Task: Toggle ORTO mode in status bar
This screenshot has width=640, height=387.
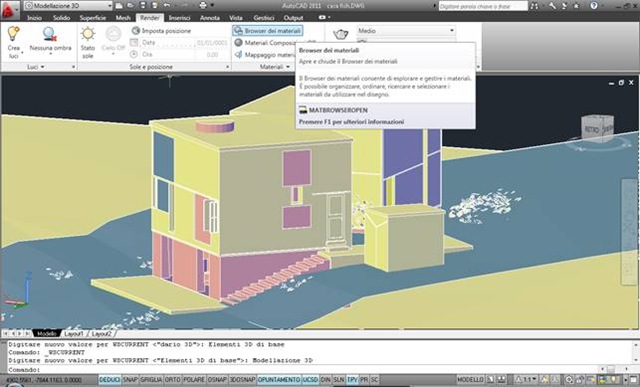Action: pos(173,380)
